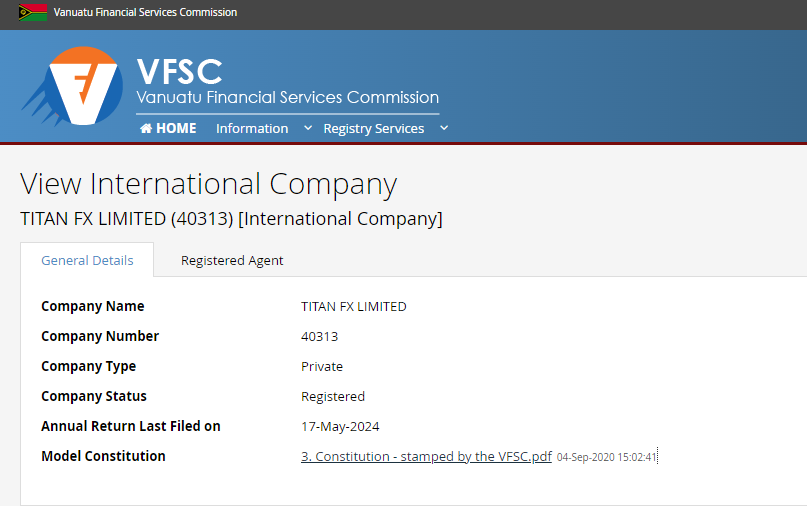Open the Registry Services menu
Screen dimensions: 807x506
click(x=374, y=128)
